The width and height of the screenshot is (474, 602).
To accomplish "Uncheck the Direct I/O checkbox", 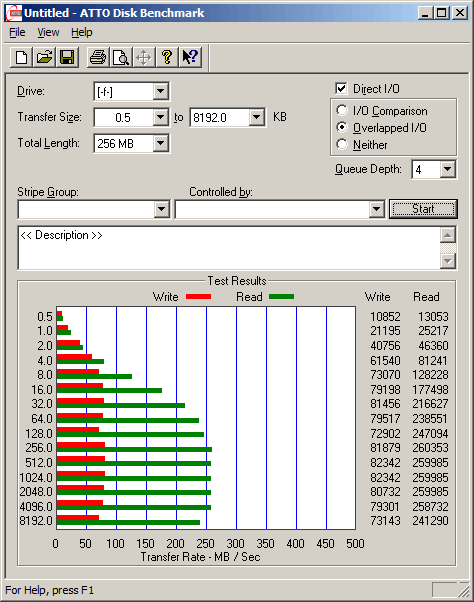I will [341, 89].
